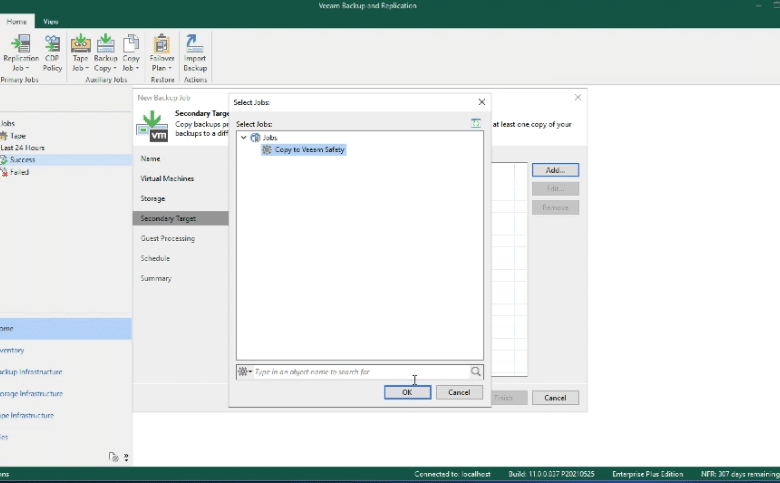Viewport: 780px width, 483px height.
Task: Close the Select Jobs dialog
Action: point(482,102)
